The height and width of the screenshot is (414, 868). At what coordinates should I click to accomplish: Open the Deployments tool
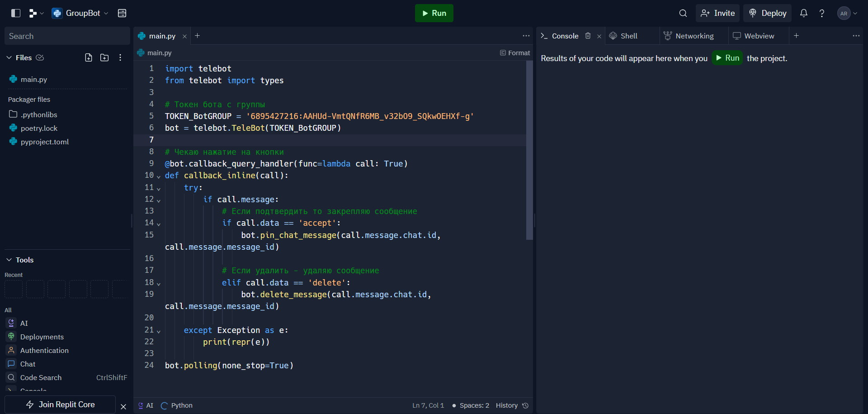pyautogui.click(x=67, y=337)
